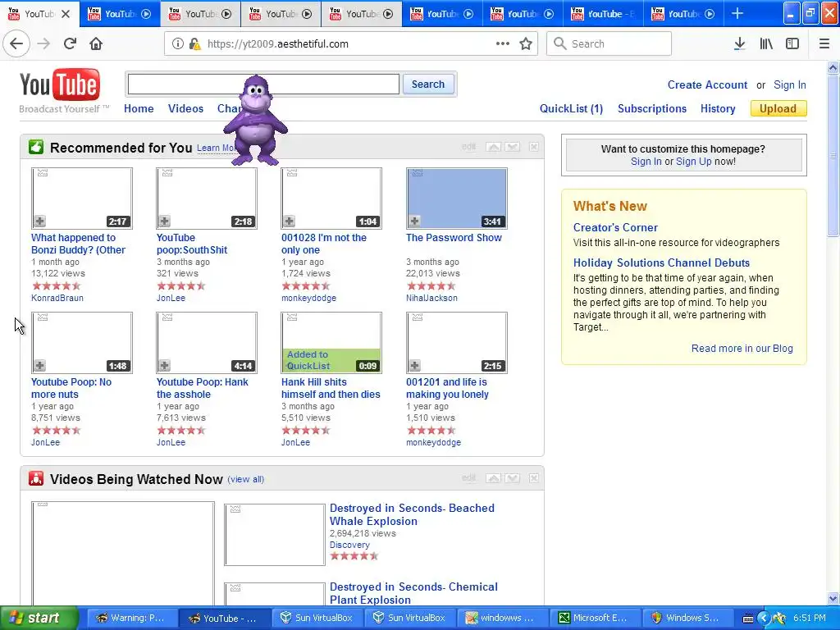Add "Youtube Poop: No more nuts" to QuickList
Screen dimensions: 840x630
39,366
